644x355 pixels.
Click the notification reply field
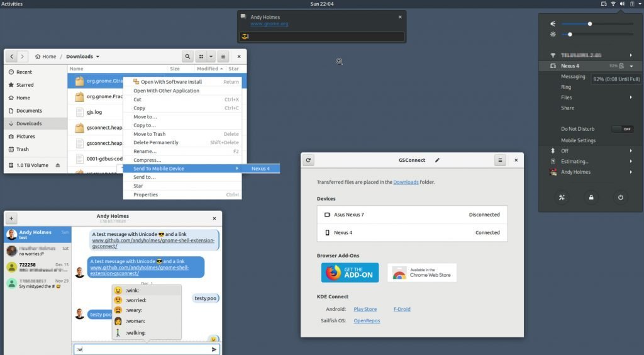point(321,37)
